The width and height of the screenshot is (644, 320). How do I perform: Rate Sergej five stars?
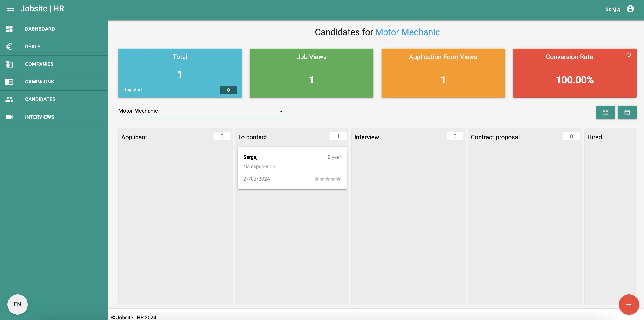(x=338, y=179)
